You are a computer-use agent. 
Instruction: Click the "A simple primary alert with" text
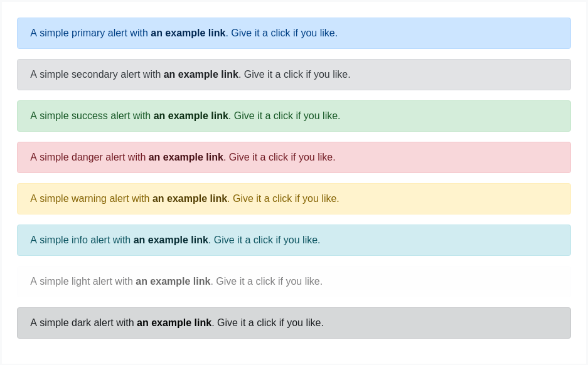(x=89, y=33)
